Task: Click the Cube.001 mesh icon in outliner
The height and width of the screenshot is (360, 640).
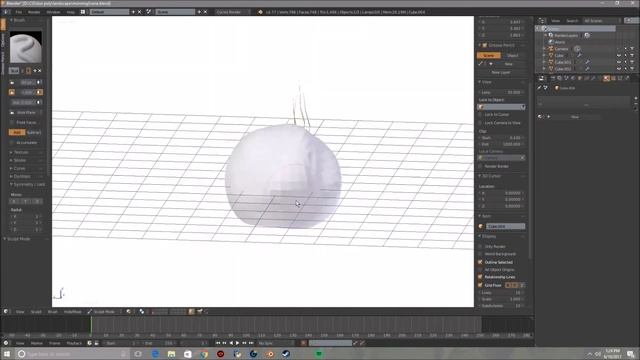Action: 551,62
